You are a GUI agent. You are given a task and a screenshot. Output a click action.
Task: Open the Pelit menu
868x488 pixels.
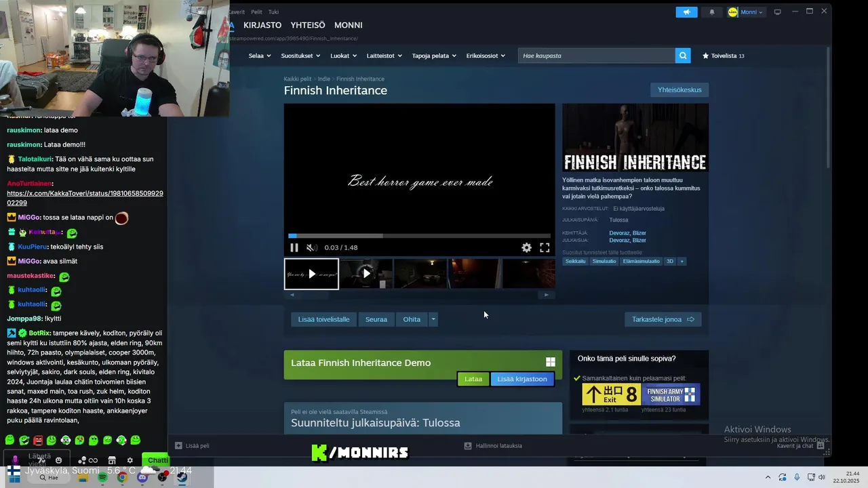[x=256, y=12]
